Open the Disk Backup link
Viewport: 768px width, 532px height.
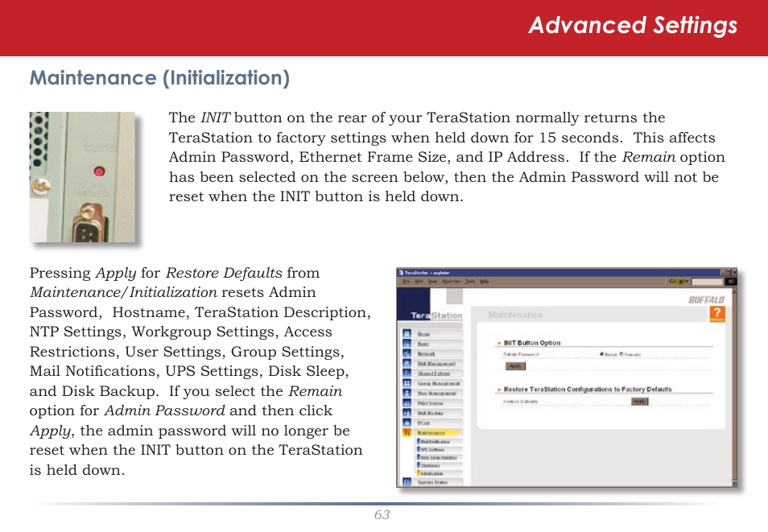431,413
